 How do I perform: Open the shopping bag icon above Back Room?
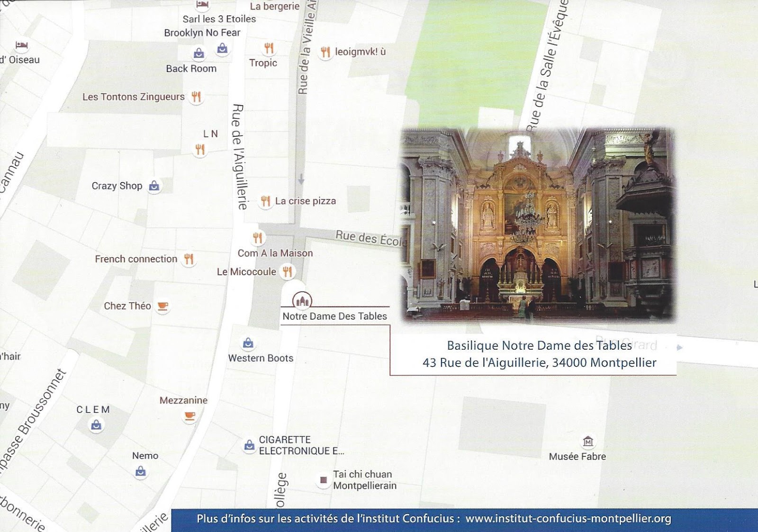[199, 53]
